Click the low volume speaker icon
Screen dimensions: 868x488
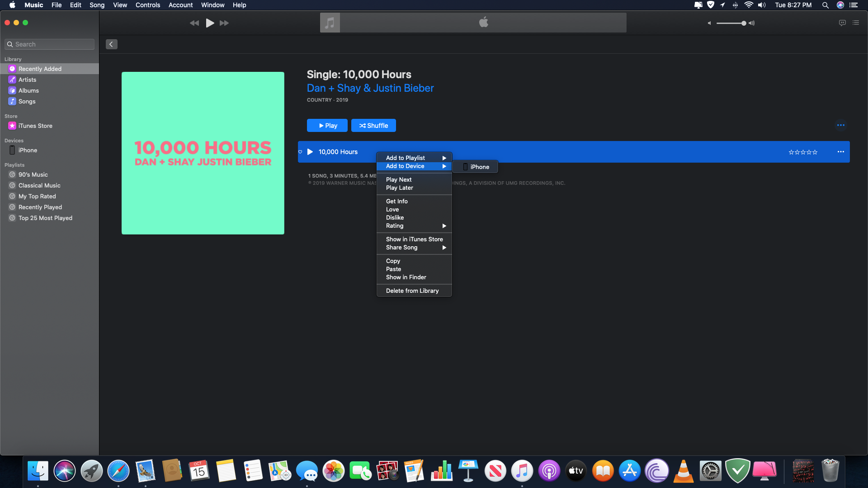point(709,23)
